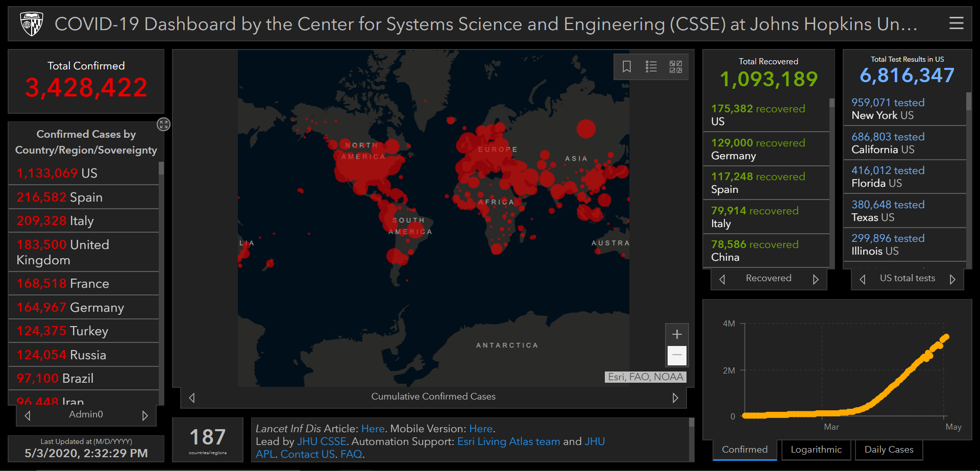The image size is (980, 471).
Task: Show the map legend list icon
Action: (651, 67)
